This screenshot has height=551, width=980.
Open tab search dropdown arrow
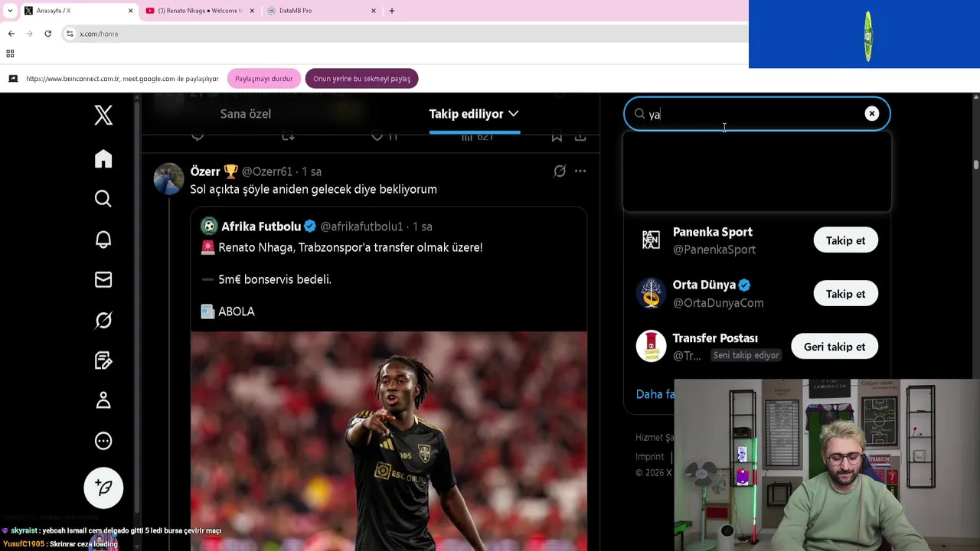10,11
